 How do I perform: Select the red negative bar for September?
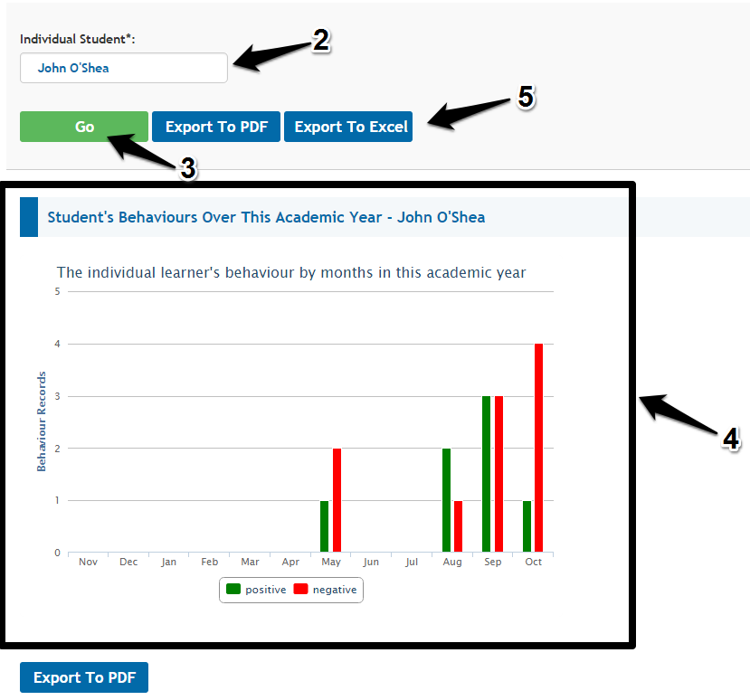(x=498, y=474)
